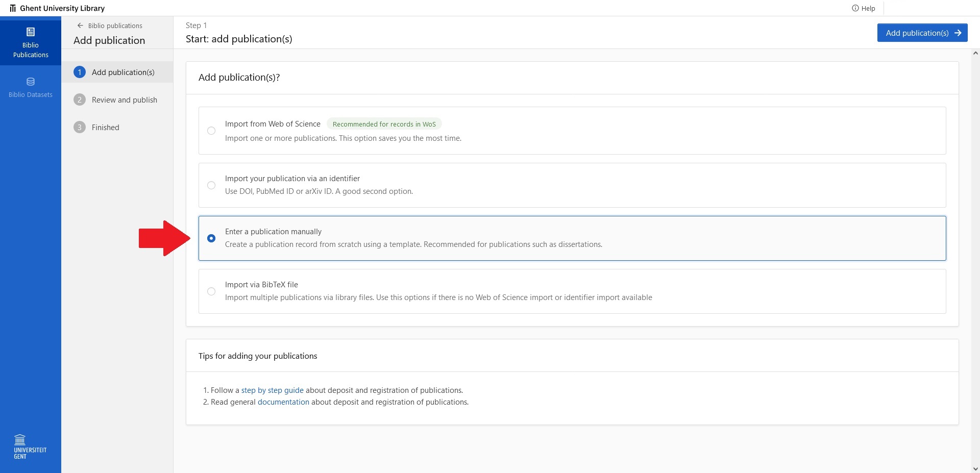980x473 pixels.
Task: Open Biblio Datasets from the sidebar icon
Action: pos(31,82)
